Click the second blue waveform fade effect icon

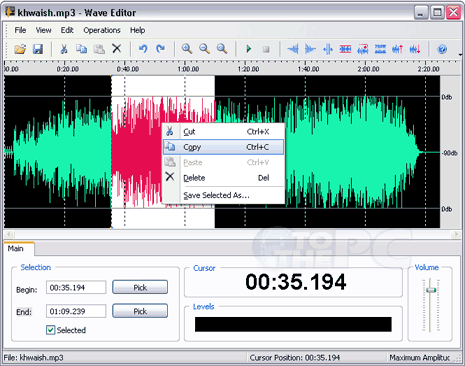pos(310,49)
